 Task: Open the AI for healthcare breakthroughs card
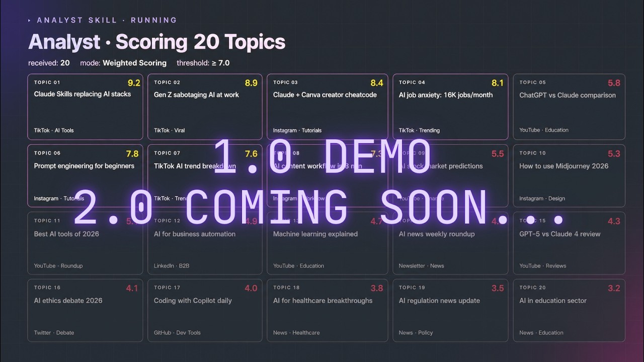327,311
